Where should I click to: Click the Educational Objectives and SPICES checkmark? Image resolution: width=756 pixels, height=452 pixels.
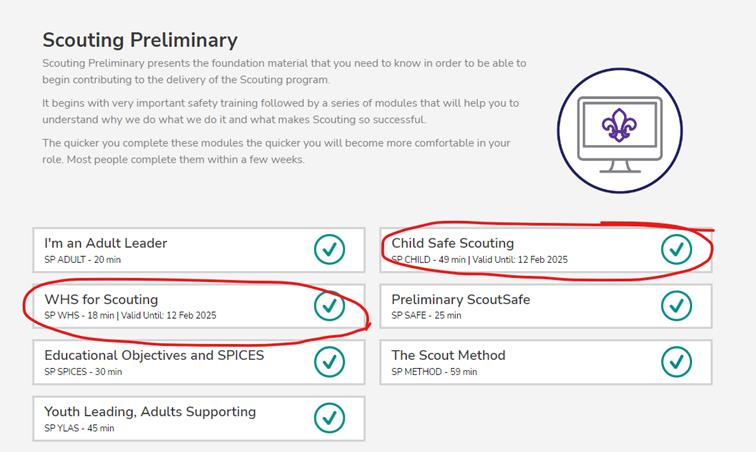pyautogui.click(x=329, y=361)
